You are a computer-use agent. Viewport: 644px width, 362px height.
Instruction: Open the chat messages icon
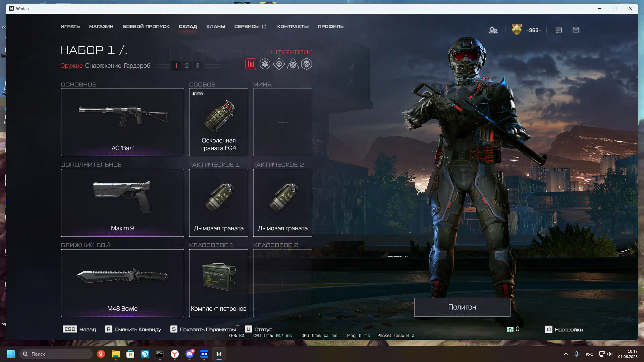click(x=559, y=30)
